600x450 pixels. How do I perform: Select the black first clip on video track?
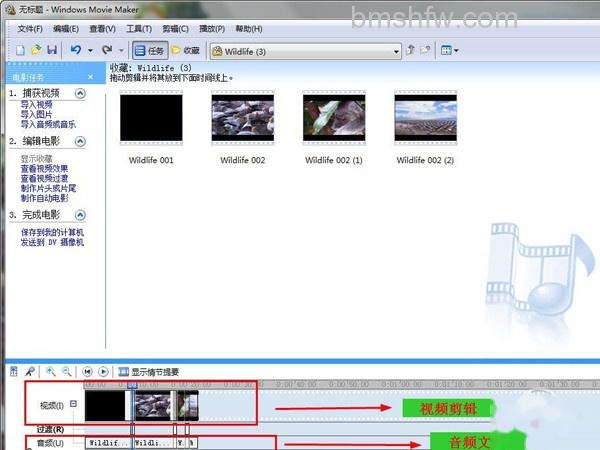(105, 406)
